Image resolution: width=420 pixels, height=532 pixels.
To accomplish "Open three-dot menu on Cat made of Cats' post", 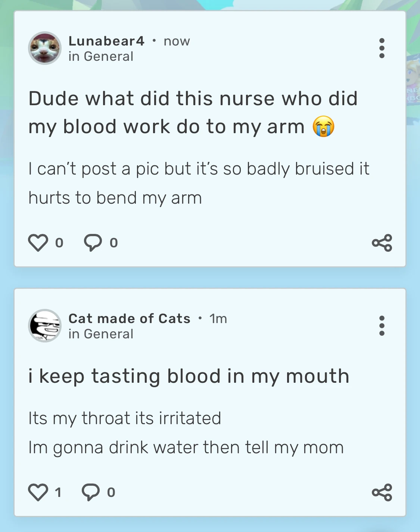I will (x=382, y=326).
